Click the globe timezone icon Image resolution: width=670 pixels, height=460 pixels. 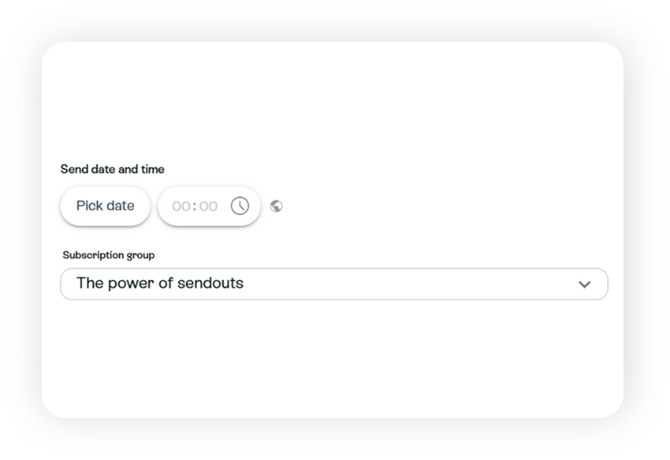pyautogui.click(x=277, y=206)
